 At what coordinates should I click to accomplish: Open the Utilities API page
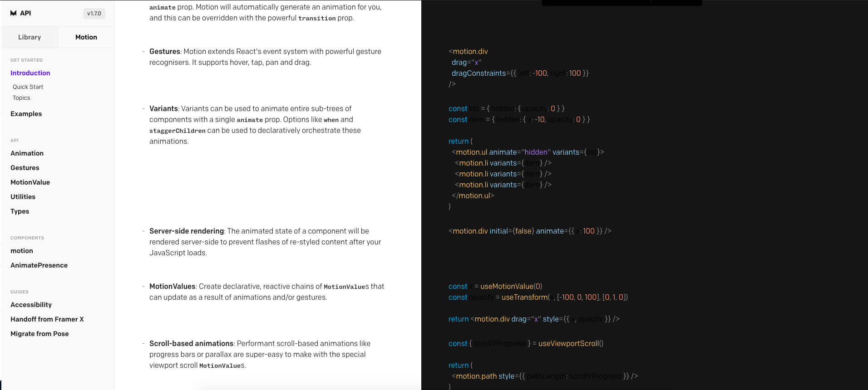pyautogui.click(x=23, y=197)
